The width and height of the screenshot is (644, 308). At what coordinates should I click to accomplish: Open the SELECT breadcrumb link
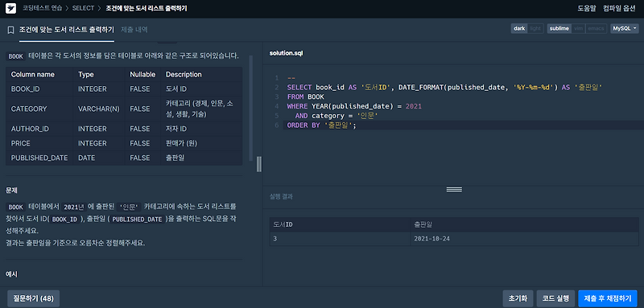pyautogui.click(x=84, y=8)
